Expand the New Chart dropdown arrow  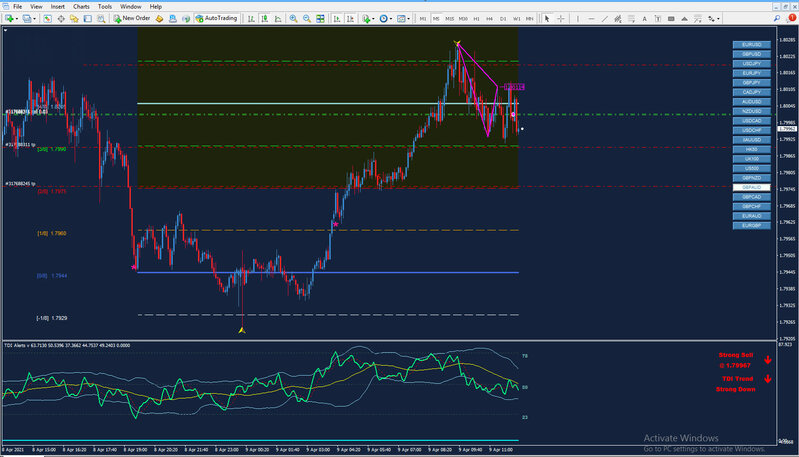[x=17, y=19]
